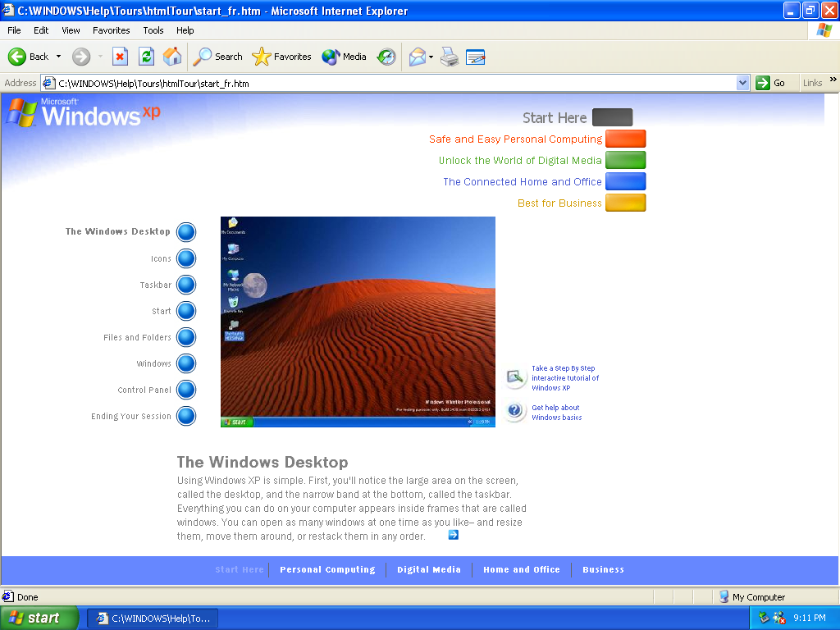Select the Windows topic blue bullet
Viewport: 840px width, 630px height.
pos(186,363)
